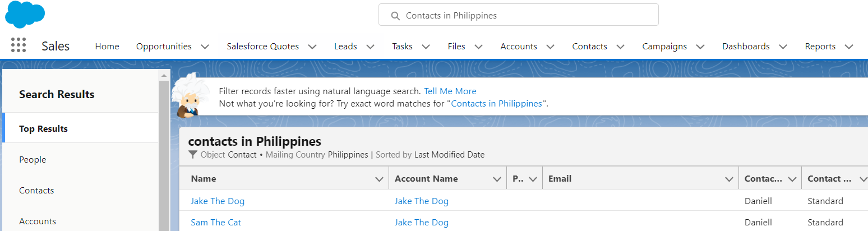Viewport: 868px width, 231px height.
Task: Open the Home tab
Action: point(107,47)
